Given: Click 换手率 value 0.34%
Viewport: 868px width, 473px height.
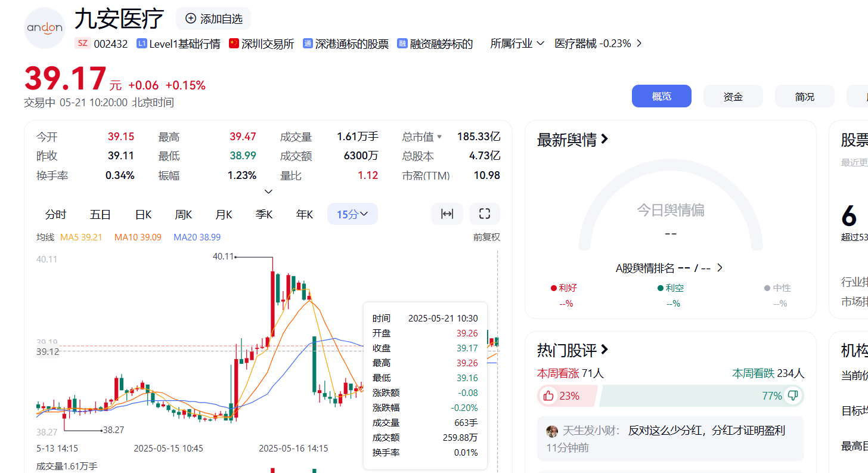Looking at the screenshot, I should [x=120, y=175].
